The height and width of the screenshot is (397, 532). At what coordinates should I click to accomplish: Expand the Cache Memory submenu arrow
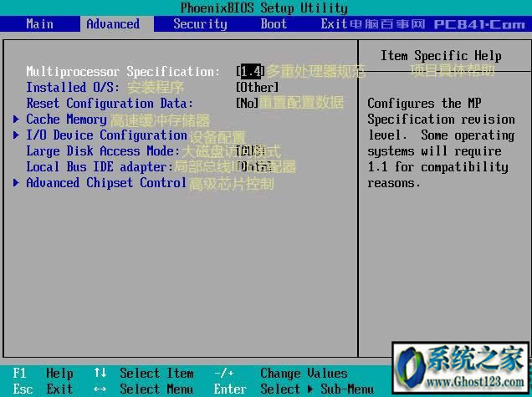point(17,119)
